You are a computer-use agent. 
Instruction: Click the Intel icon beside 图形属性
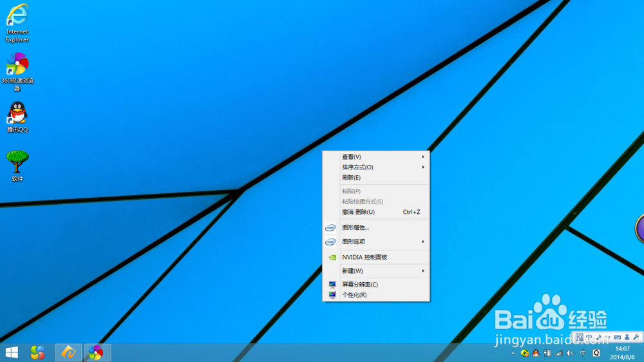coord(330,227)
